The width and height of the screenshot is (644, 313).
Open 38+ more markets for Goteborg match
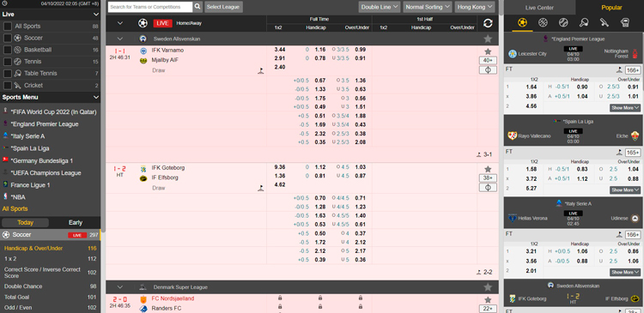tap(488, 178)
